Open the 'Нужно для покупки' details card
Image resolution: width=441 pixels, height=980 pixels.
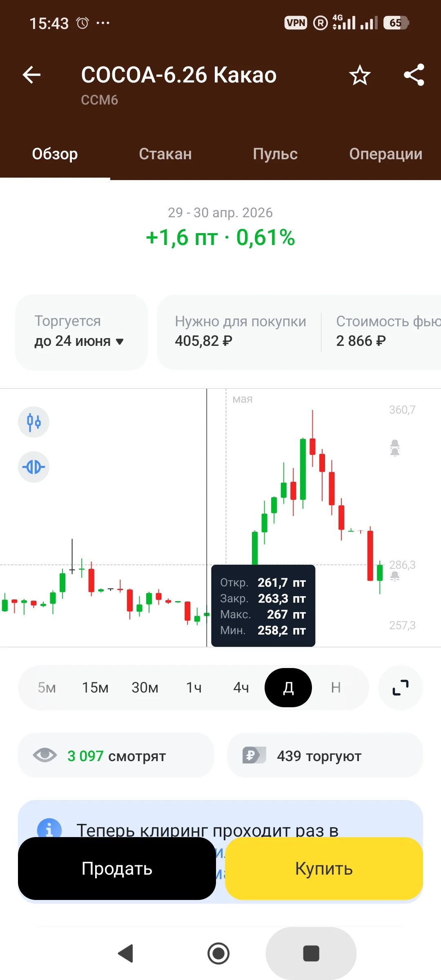pos(240,331)
